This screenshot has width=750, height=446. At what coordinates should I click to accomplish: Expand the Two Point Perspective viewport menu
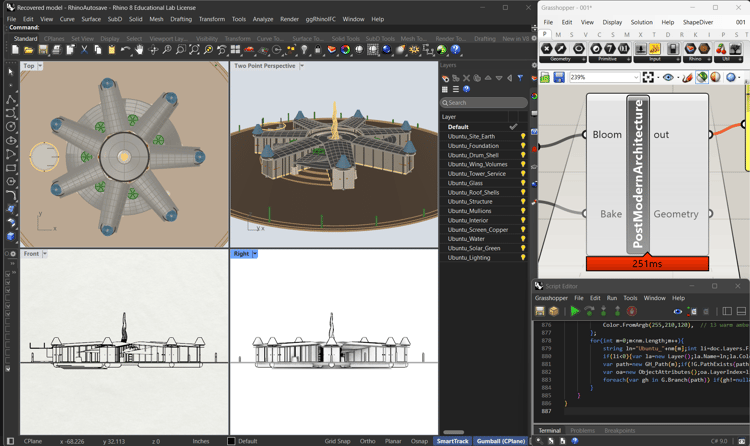[x=302, y=66]
